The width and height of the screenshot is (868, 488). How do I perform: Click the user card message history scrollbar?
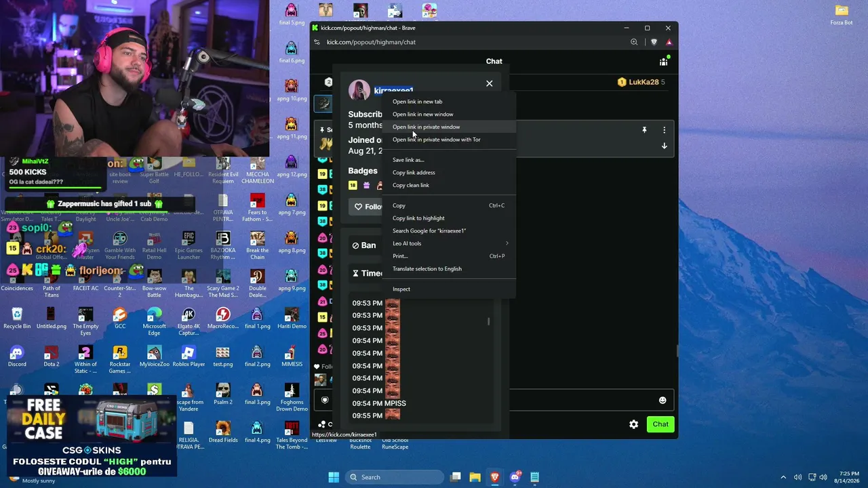(x=488, y=322)
